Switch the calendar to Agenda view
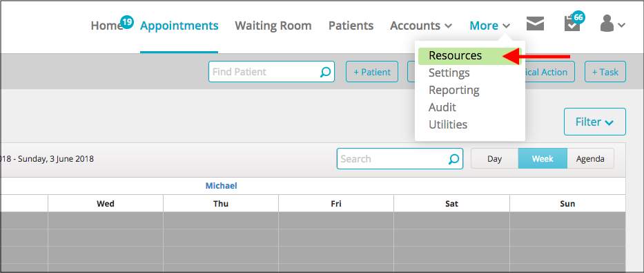This screenshot has width=644, height=273. click(590, 159)
